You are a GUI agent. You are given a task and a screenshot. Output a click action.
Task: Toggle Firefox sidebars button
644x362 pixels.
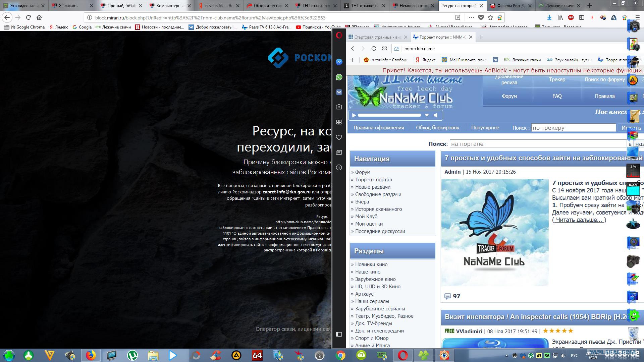click(x=582, y=17)
